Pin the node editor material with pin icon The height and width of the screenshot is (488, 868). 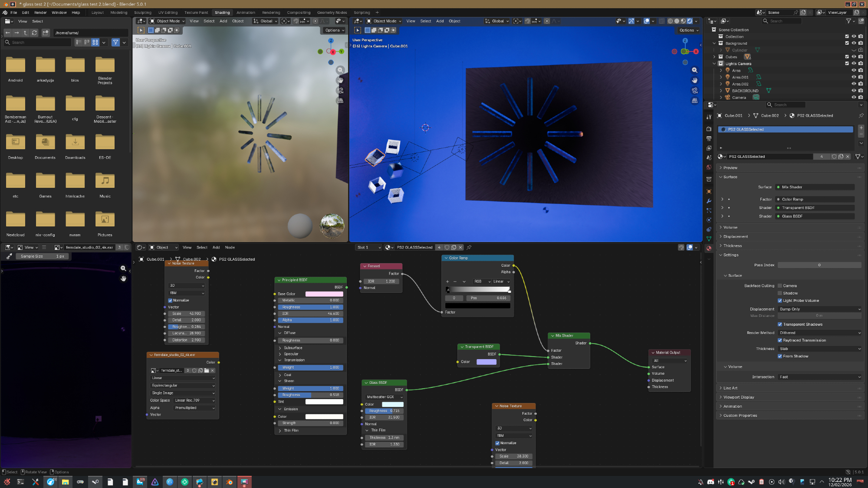(469, 247)
